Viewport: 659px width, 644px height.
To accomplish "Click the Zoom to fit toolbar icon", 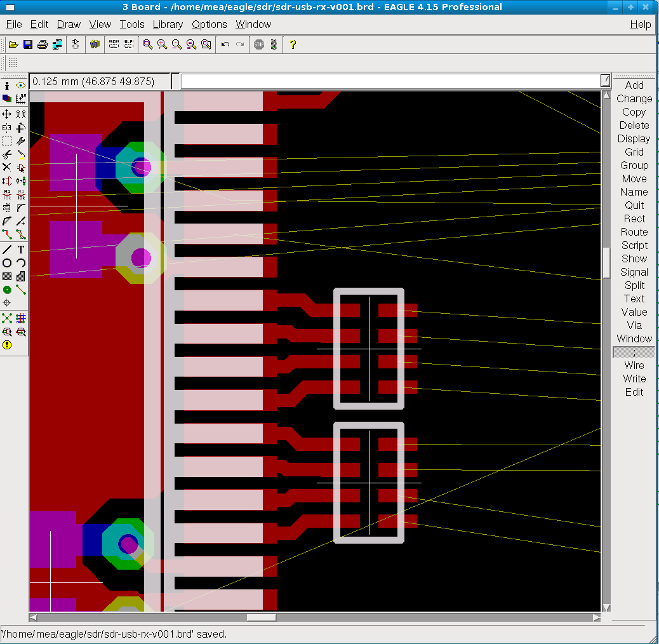I will (148, 44).
